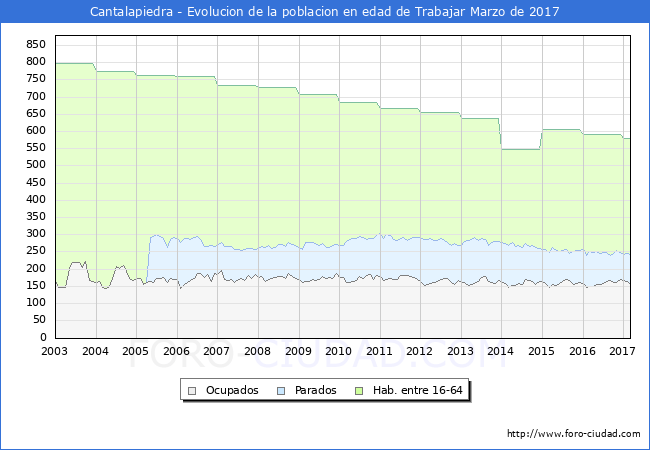Click the chart title about Cantalapiedra
Screen dimensions: 650x450
[325, 12]
